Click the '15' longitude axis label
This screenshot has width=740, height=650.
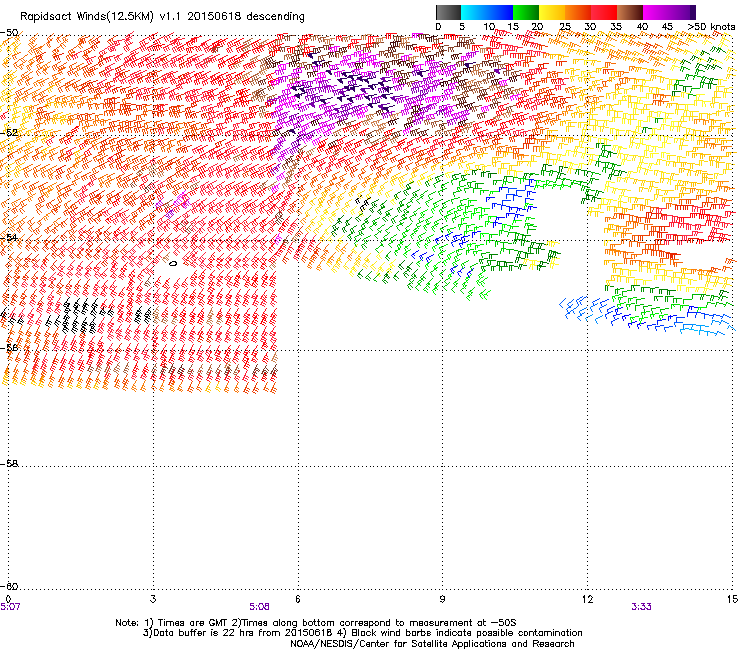(x=732, y=599)
